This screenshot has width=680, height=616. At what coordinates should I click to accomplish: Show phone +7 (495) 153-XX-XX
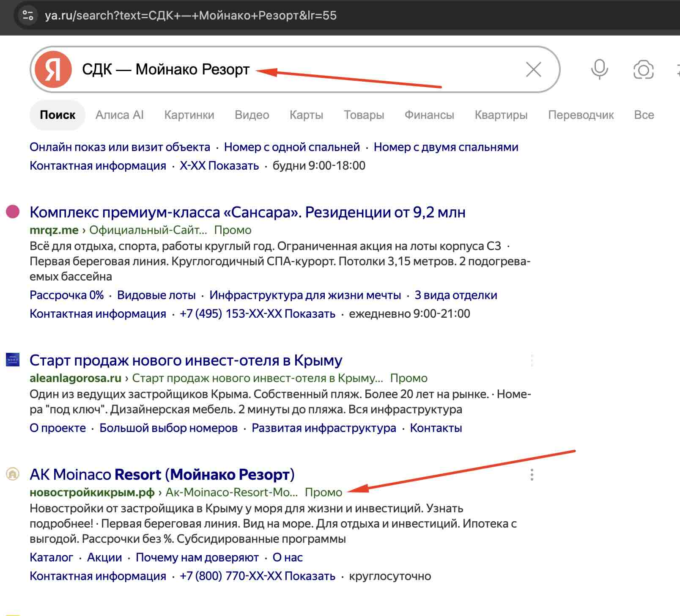(258, 314)
